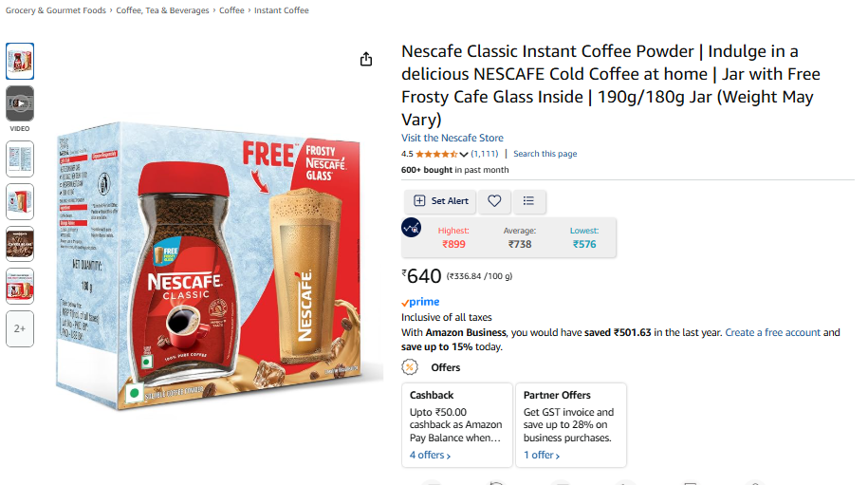Visit the Nescafe Store link

point(452,138)
